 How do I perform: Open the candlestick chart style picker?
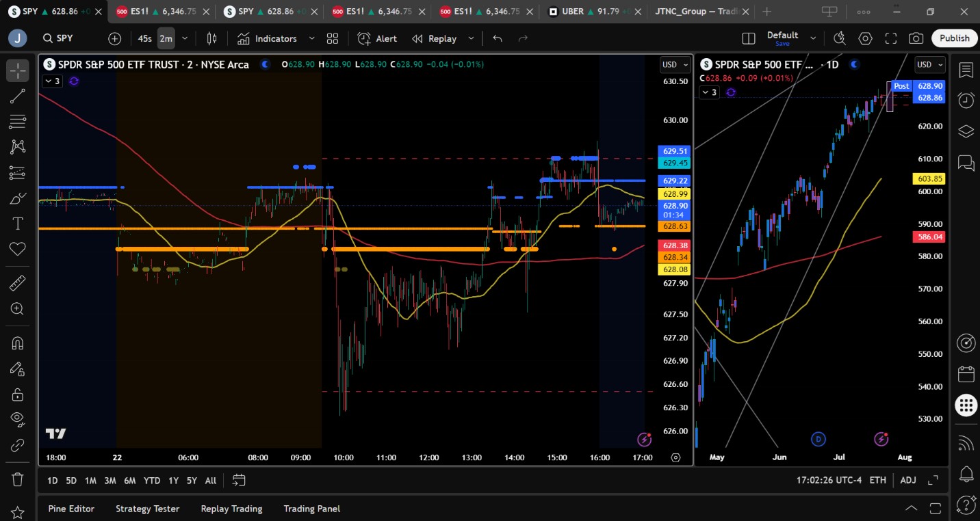pyautogui.click(x=212, y=39)
